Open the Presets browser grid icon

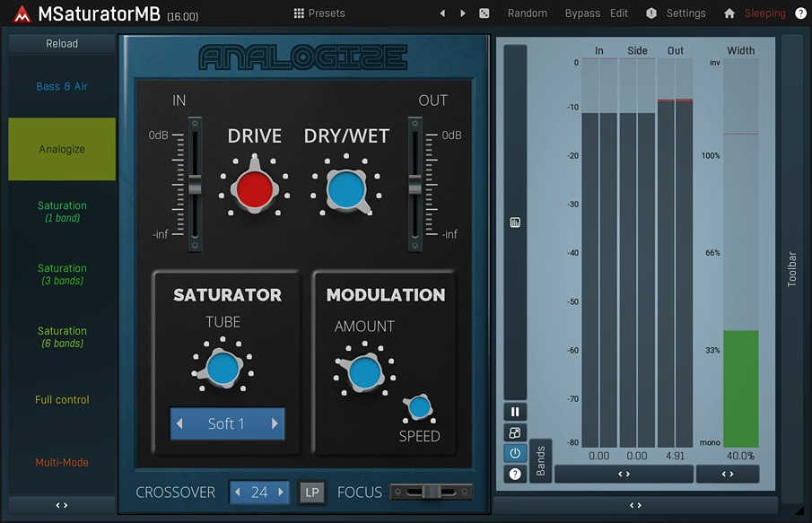(x=298, y=13)
